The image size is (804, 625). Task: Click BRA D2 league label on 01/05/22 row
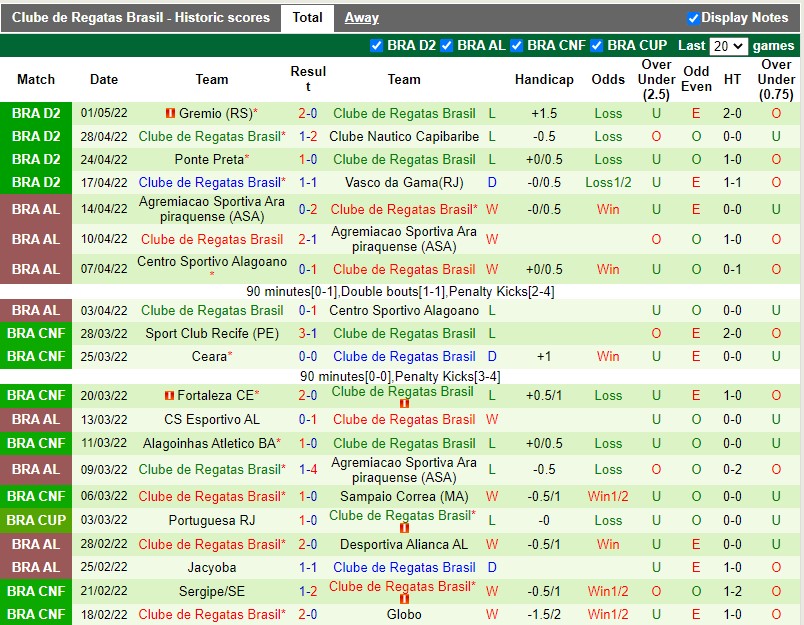(x=36, y=113)
